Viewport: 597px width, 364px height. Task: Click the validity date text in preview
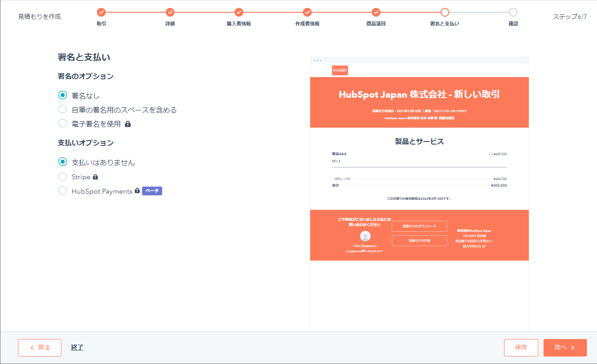coord(419,198)
